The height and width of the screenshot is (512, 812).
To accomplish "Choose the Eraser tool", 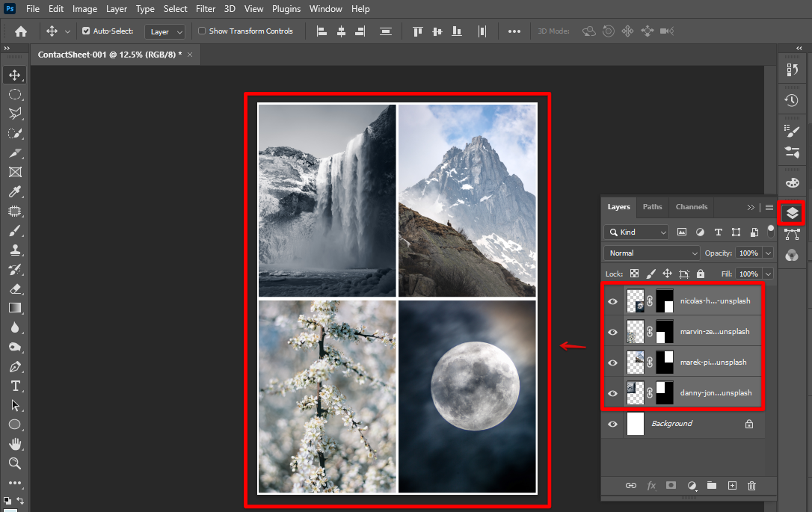I will pos(14,289).
